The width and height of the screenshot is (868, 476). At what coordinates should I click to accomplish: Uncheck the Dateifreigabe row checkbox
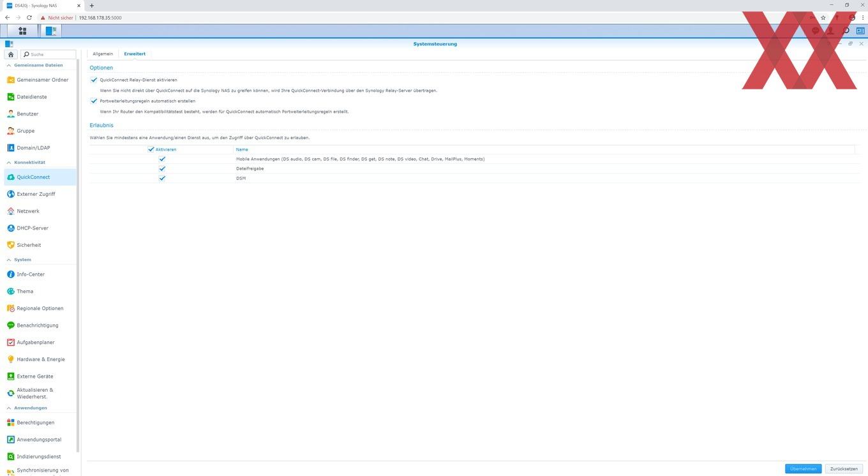pos(162,168)
